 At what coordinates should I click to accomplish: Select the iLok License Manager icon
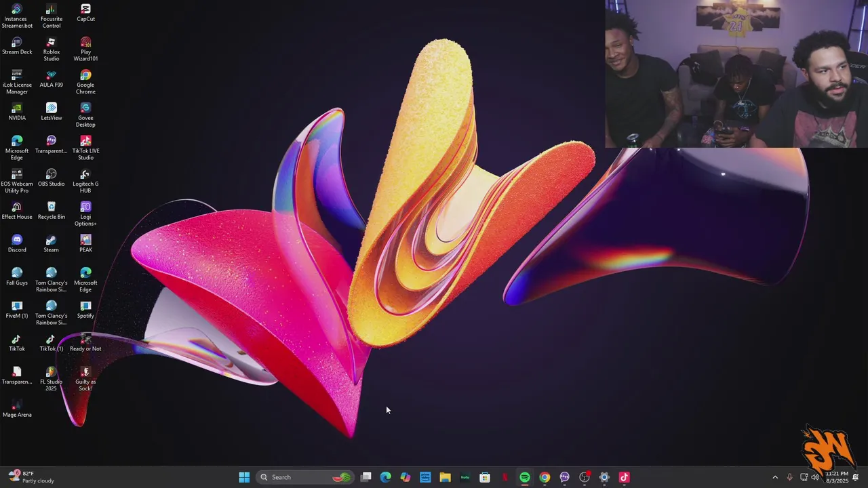(17, 83)
